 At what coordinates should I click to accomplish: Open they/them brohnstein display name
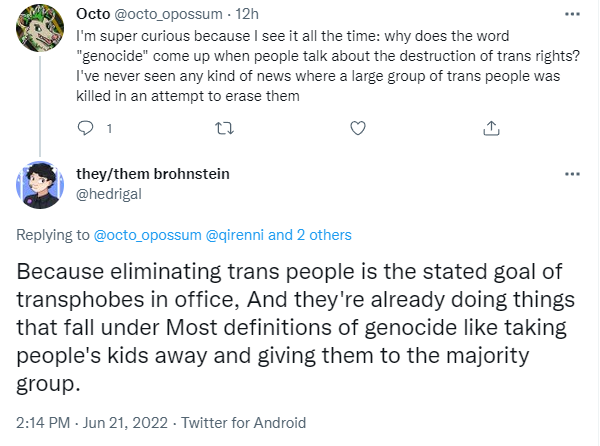[x=153, y=174]
